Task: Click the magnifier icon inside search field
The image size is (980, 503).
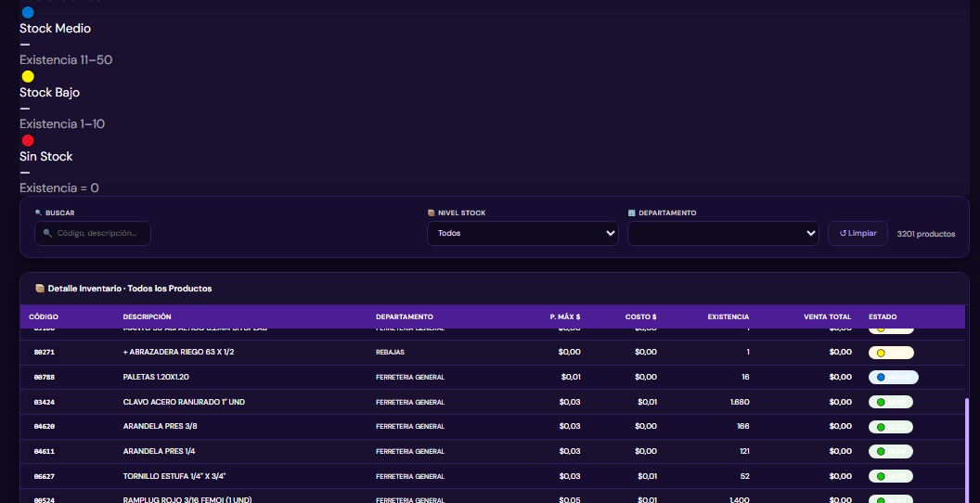Action: pos(47,233)
